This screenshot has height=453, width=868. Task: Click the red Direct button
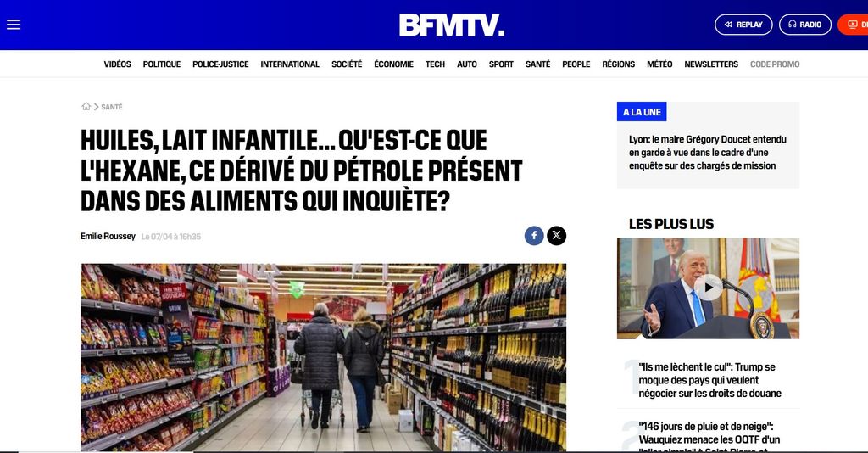(x=853, y=25)
